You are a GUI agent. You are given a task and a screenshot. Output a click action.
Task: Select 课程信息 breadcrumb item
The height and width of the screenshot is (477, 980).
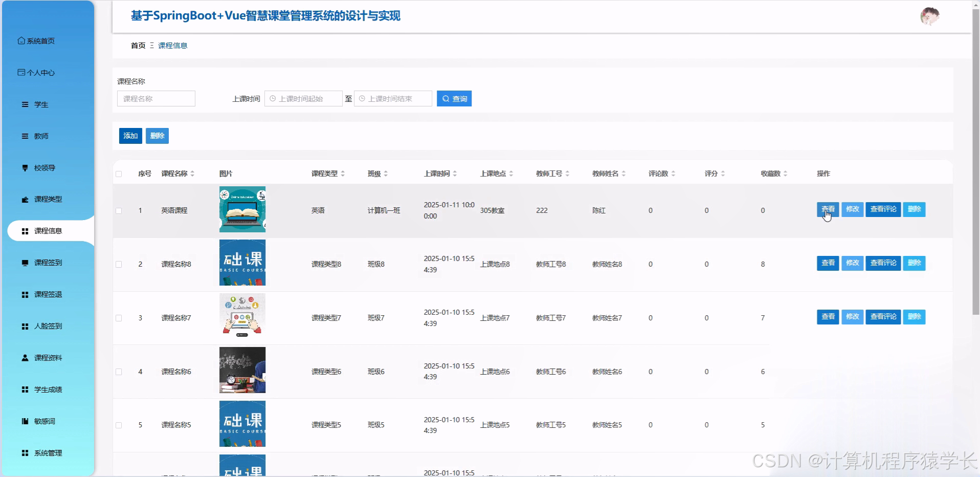click(172, 45)
